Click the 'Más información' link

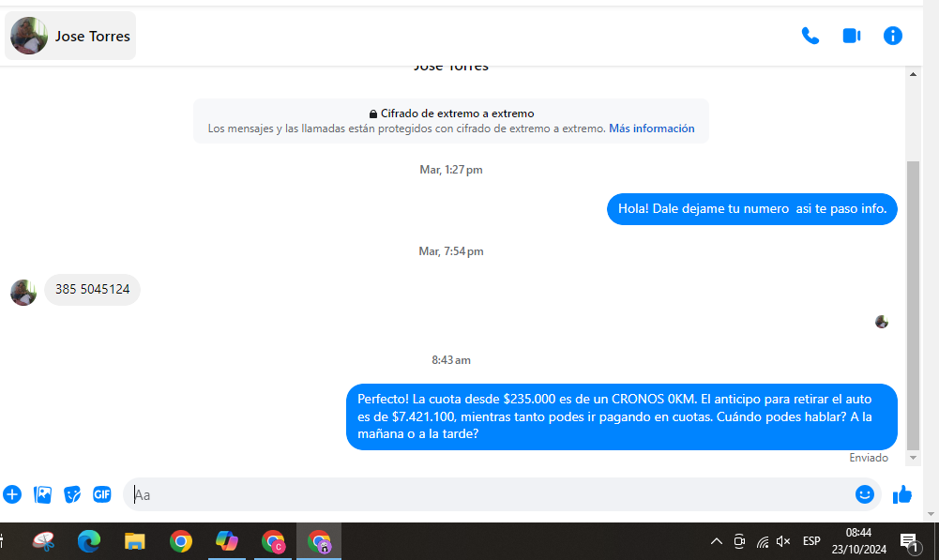point(651,129)
